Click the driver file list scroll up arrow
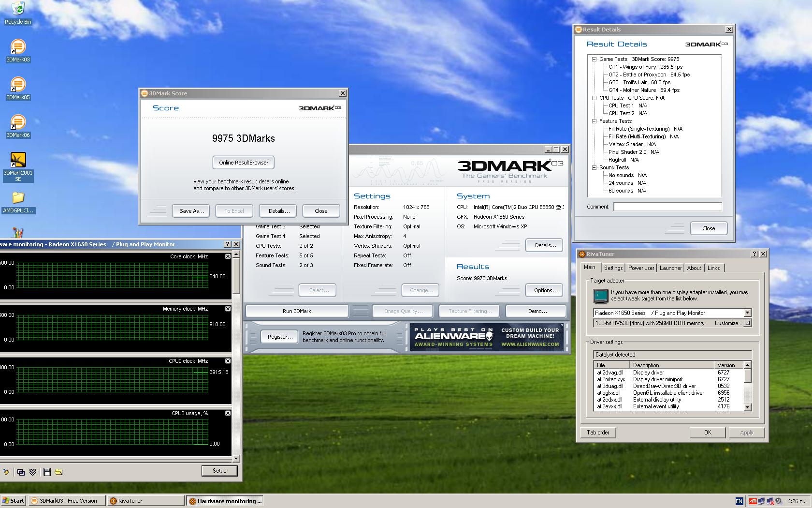 point(748,365)
